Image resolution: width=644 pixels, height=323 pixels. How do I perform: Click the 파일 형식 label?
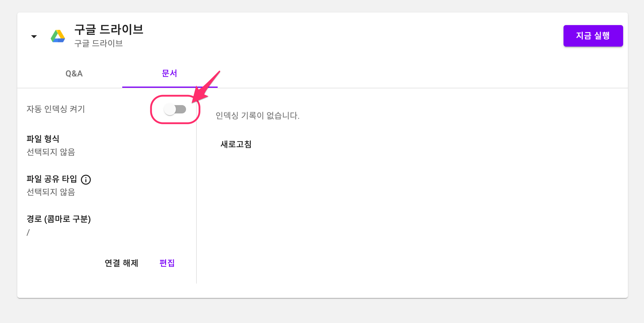pyautogui.click(x=43, y=139)
